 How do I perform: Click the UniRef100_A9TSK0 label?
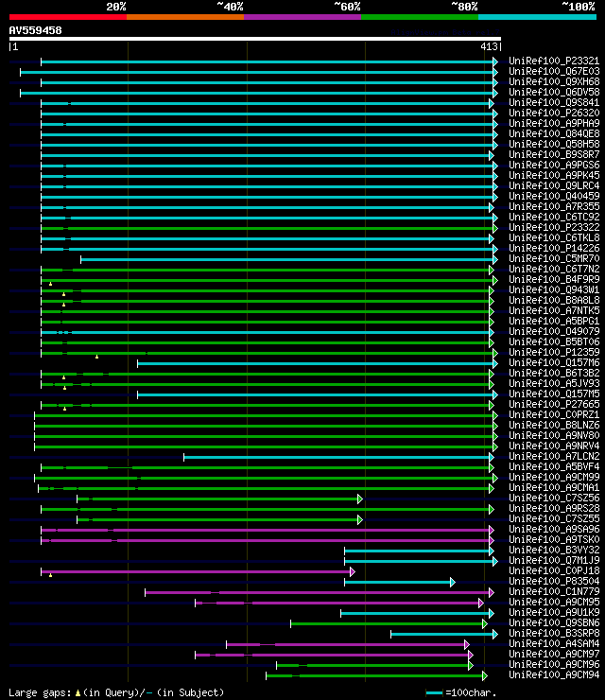pyautogui.click(x=554, y=539)
